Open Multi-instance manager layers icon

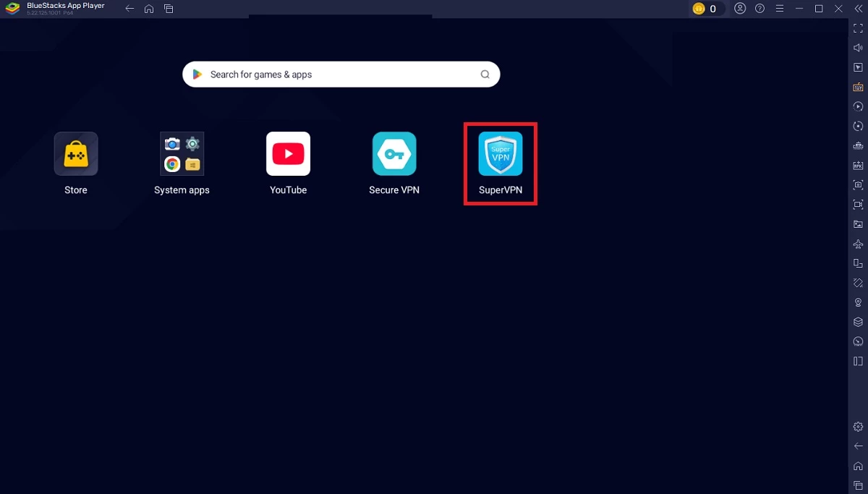pyautogui.click(x=858, y=322)
